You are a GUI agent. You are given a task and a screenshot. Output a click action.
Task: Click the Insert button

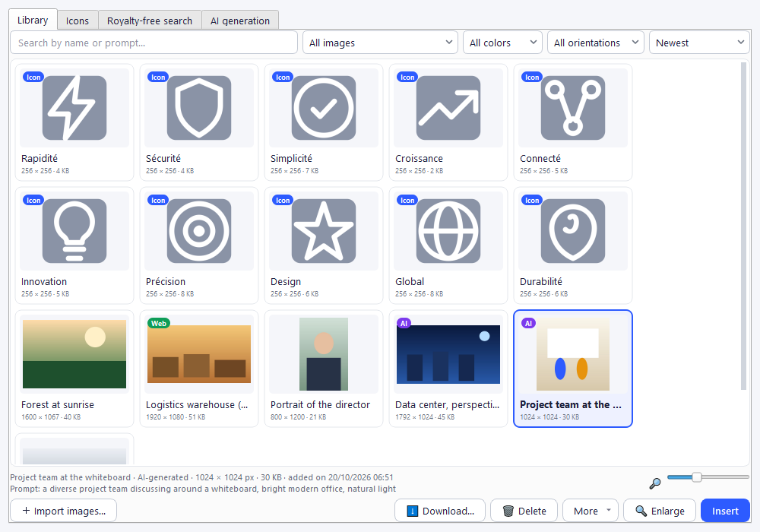coord(725,511)
